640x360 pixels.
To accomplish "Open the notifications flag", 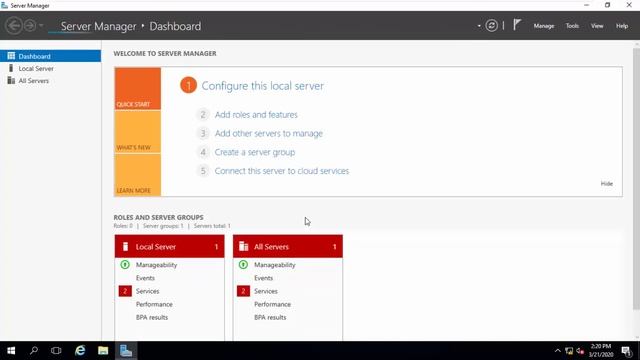I will [x=517, y=25].
